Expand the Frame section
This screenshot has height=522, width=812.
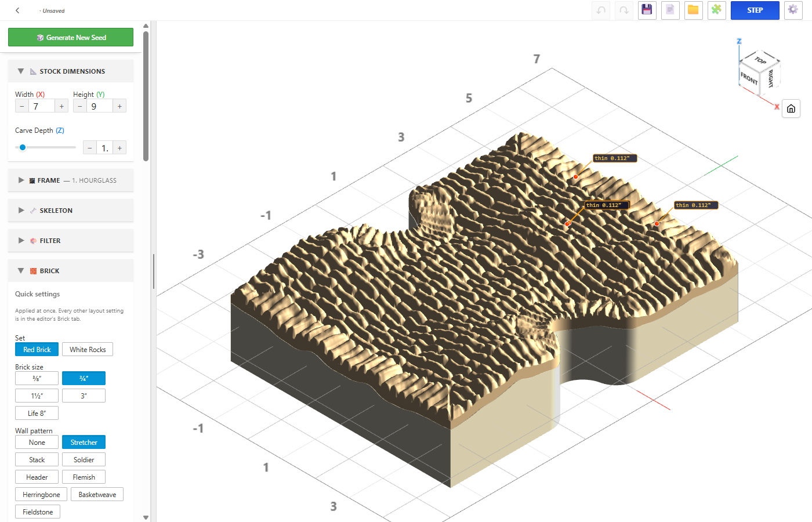[x=71, y=180]
